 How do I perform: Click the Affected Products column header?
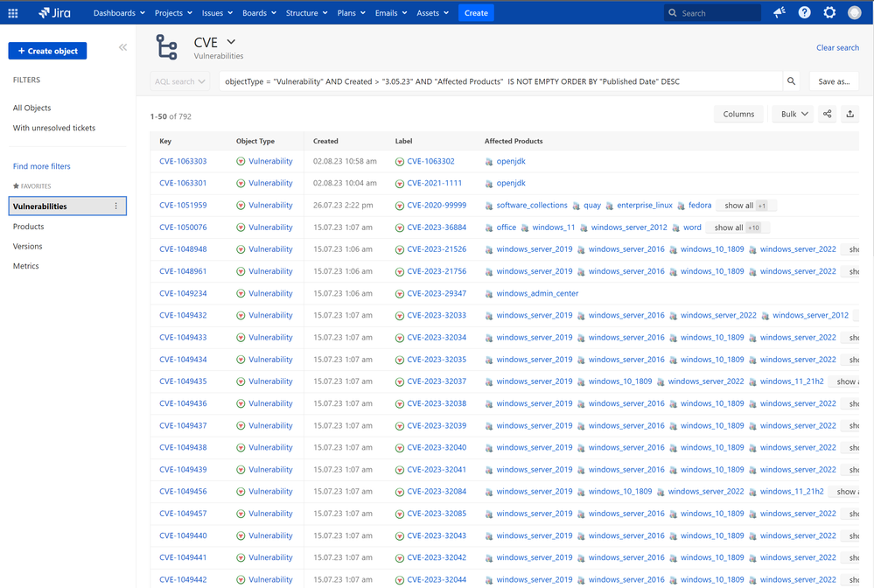pos(514,141)
